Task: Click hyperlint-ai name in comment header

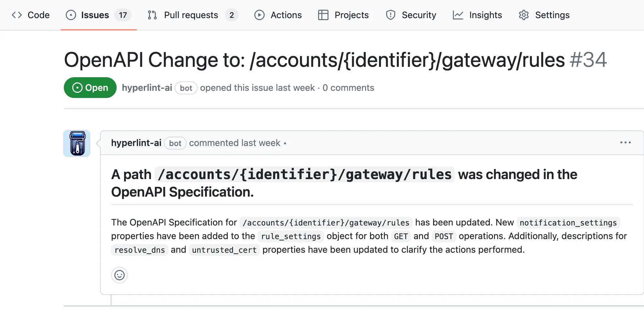Action: [136, 143]
